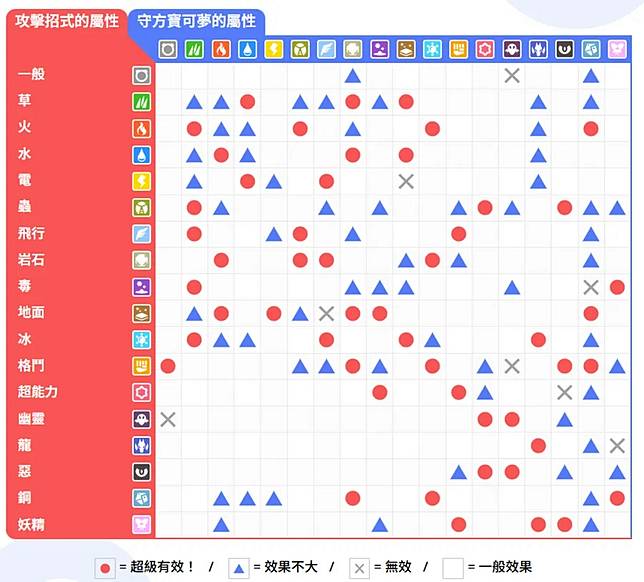Select the icon beside the 草 attack row label

(x=141, y=102)
